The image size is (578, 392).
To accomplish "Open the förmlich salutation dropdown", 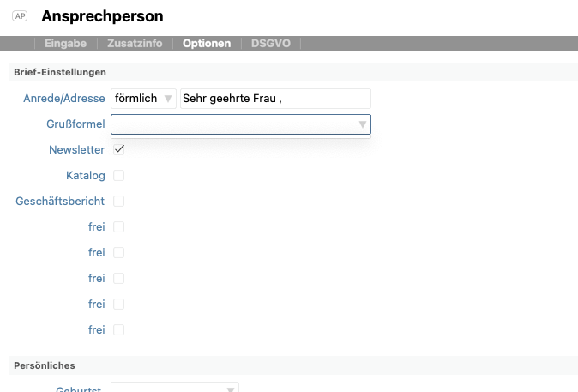I will click(143, 99).
